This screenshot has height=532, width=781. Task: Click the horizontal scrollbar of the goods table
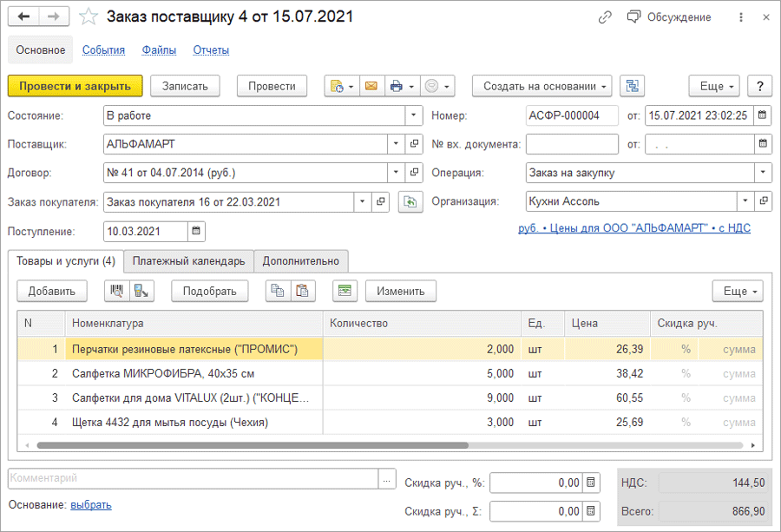point(253,445)
